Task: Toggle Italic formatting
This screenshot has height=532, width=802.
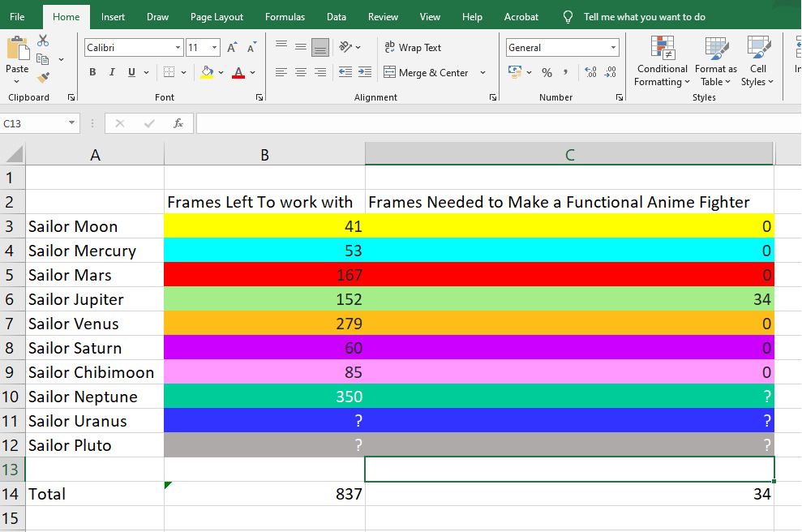Action: pos(112,72)
